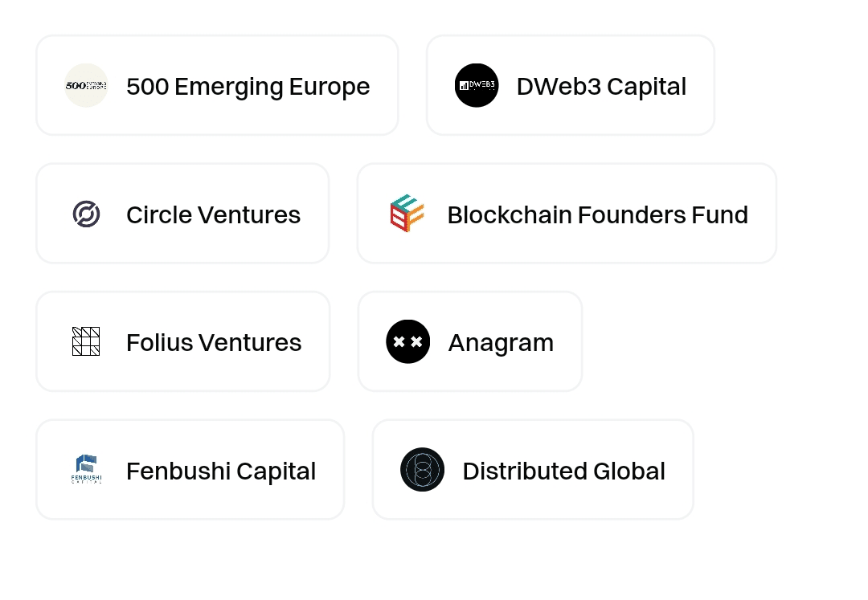Click the Fenbushi Capital blue logo

tap(86, 470)
